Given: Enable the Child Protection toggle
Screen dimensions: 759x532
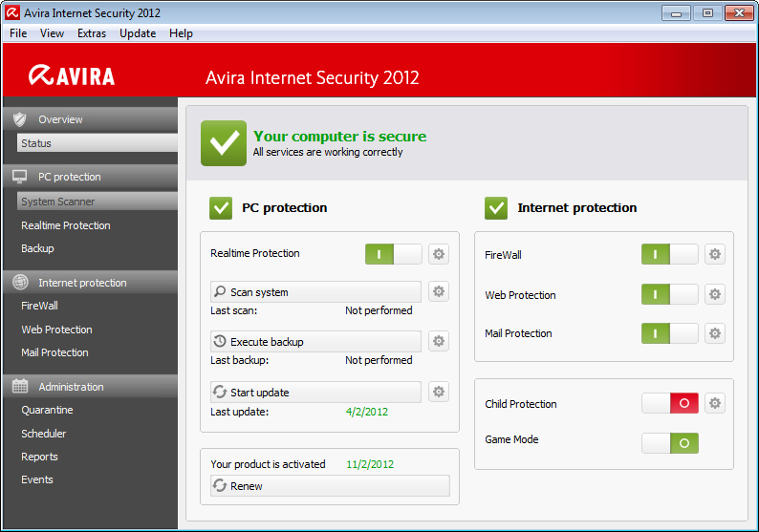Looking at the screenshot, I should [669, 404].
